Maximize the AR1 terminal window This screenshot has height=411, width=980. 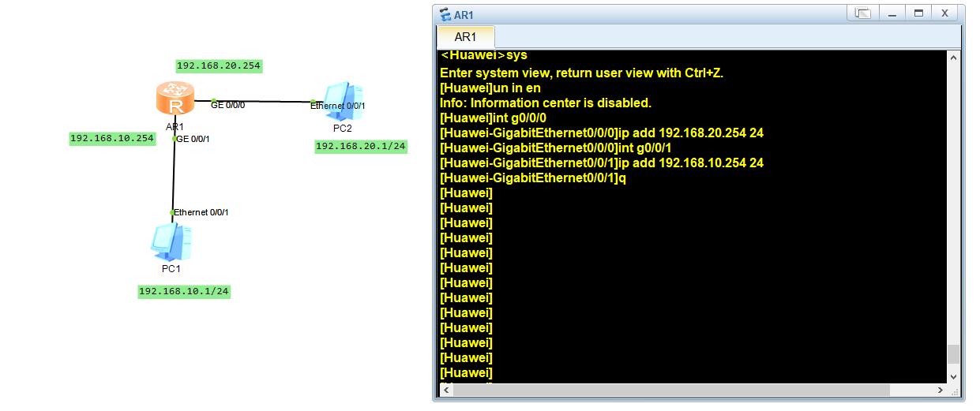pos(918,13)
